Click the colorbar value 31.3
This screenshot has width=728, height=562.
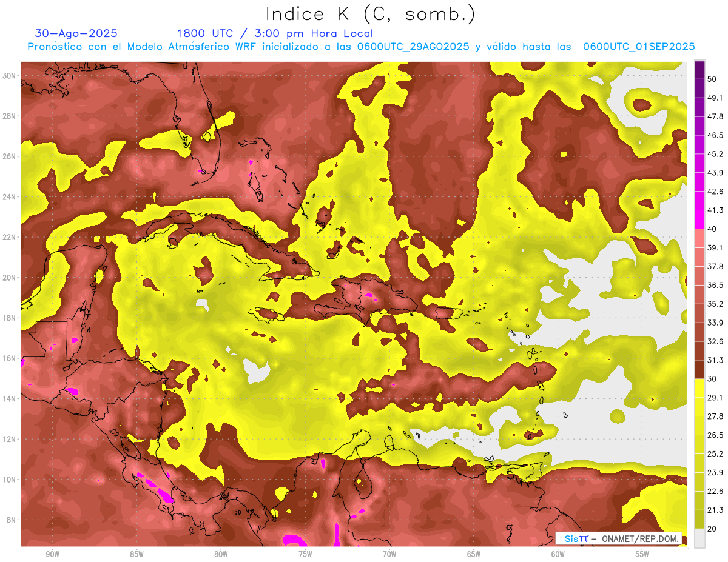click(715, 360)
